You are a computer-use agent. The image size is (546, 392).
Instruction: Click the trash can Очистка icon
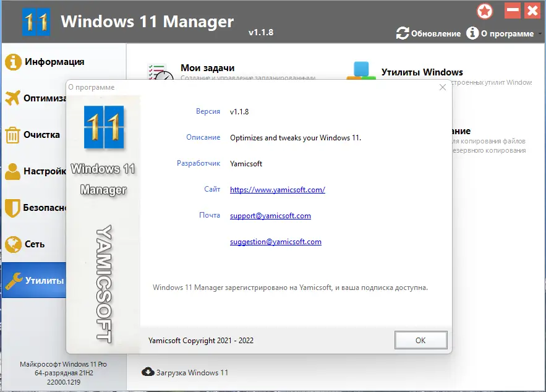[12, 135]
